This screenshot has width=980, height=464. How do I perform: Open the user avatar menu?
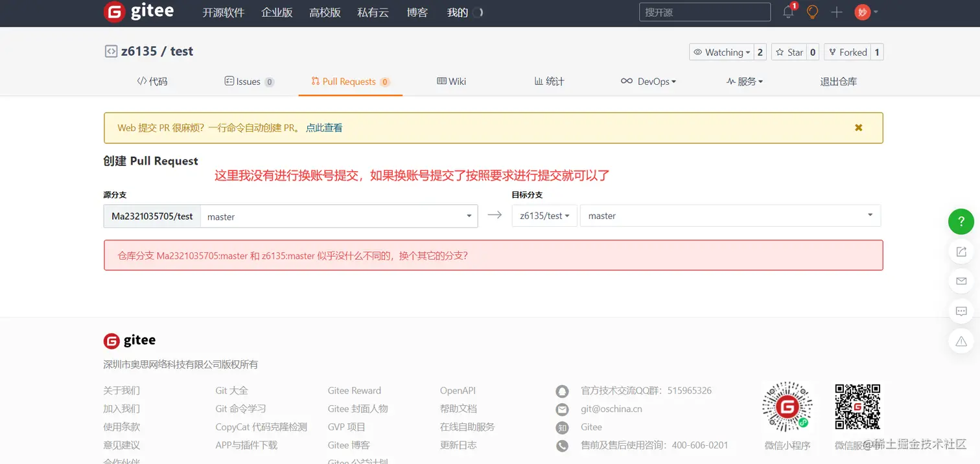tap(866, 12)
